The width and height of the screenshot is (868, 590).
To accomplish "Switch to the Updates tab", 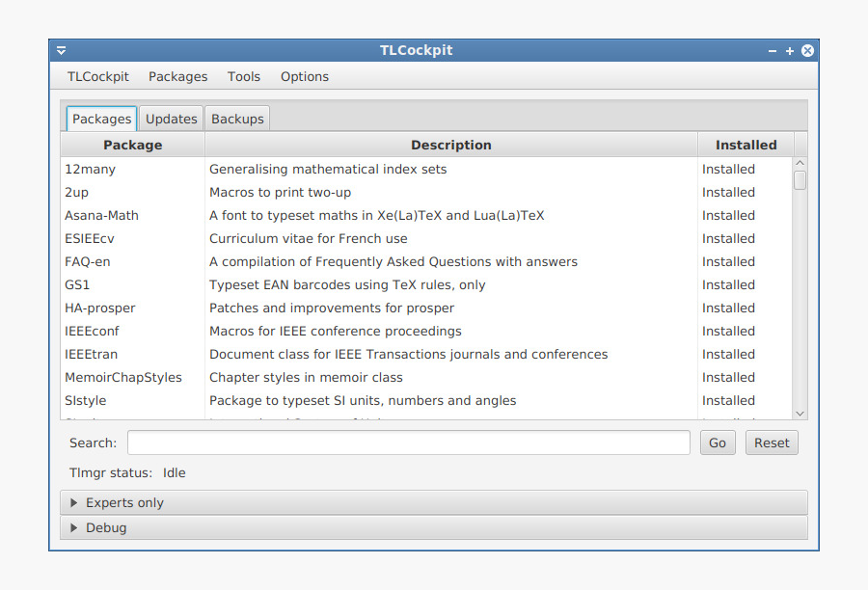I will pos(171,119).
